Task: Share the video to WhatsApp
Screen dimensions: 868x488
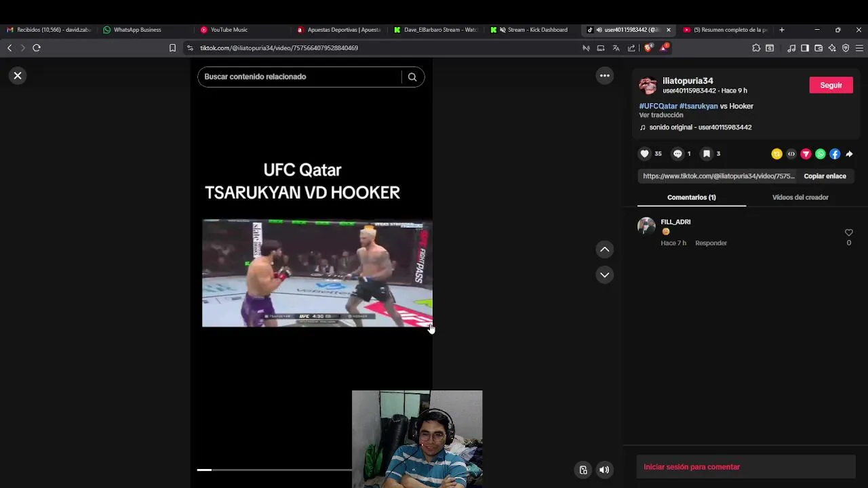Action: tap(821, 154)
